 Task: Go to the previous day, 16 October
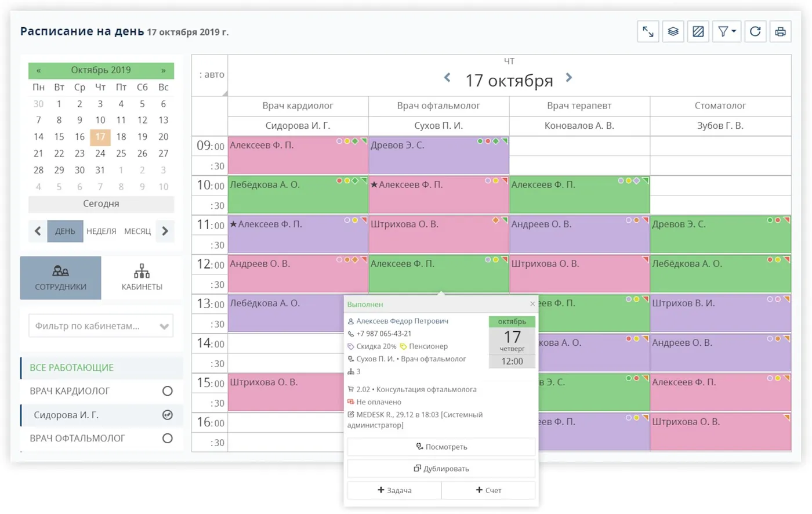[447, 78]
